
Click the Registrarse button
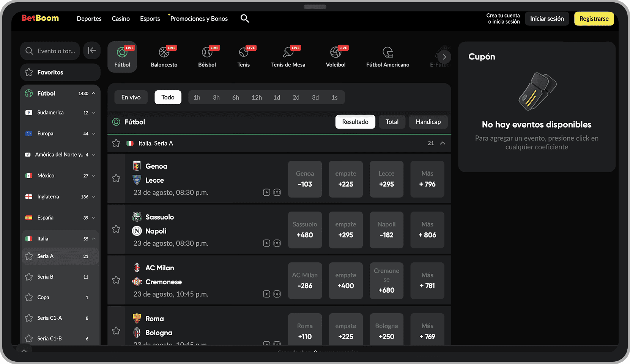coord(594,19)
